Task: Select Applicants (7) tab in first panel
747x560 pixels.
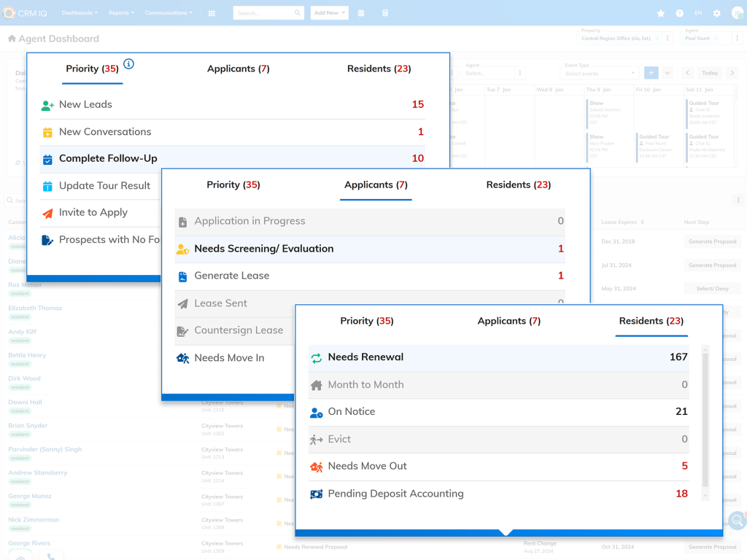Action: tap(239, 69)
